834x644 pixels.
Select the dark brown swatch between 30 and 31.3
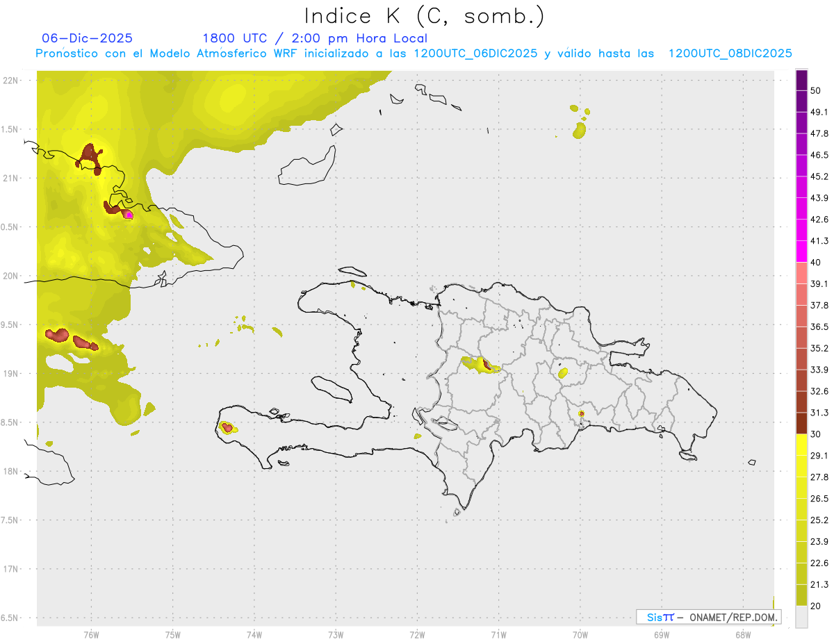(x=801, y=424)
